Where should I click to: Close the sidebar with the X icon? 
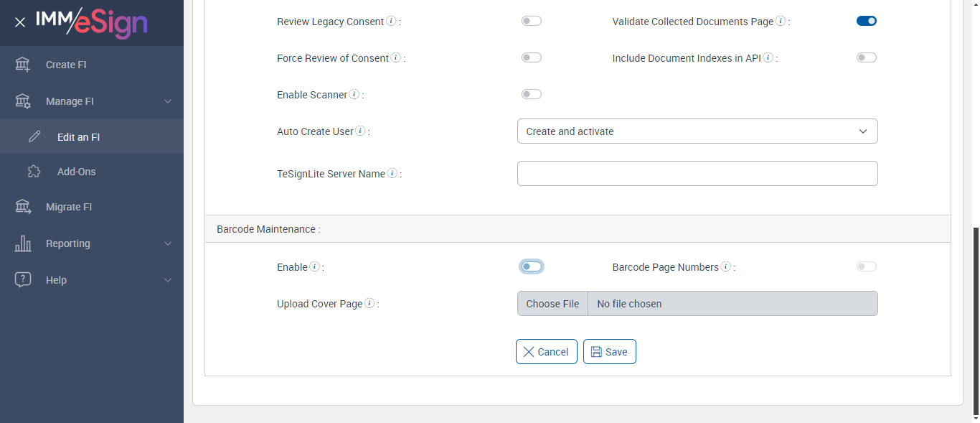(20, 22)
